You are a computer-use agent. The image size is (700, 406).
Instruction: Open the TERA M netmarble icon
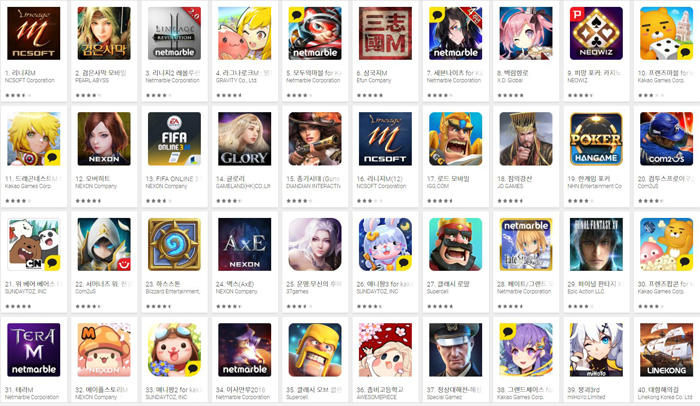coord(33,350)
